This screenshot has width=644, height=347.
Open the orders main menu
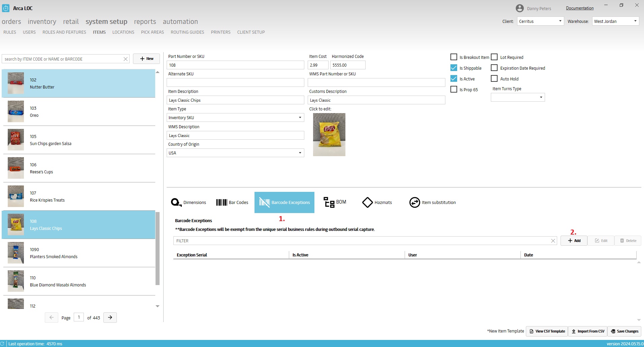[11, 22]
